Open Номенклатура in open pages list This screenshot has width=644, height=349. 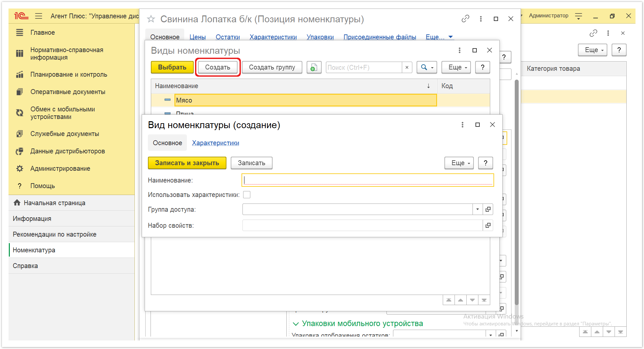[x=71, y=250]
